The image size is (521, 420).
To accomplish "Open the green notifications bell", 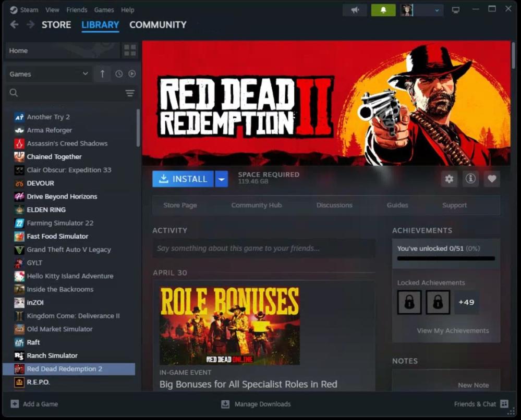I will [x=383, y=10].
